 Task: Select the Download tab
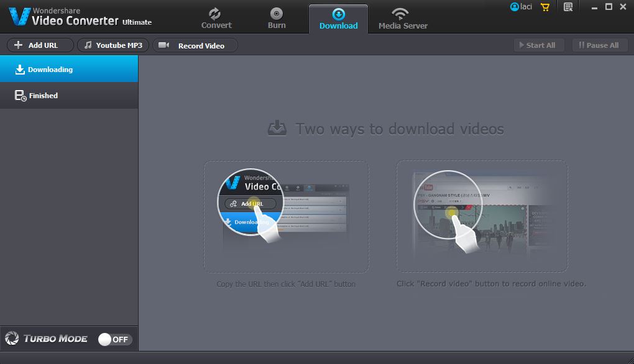(338, 19)
